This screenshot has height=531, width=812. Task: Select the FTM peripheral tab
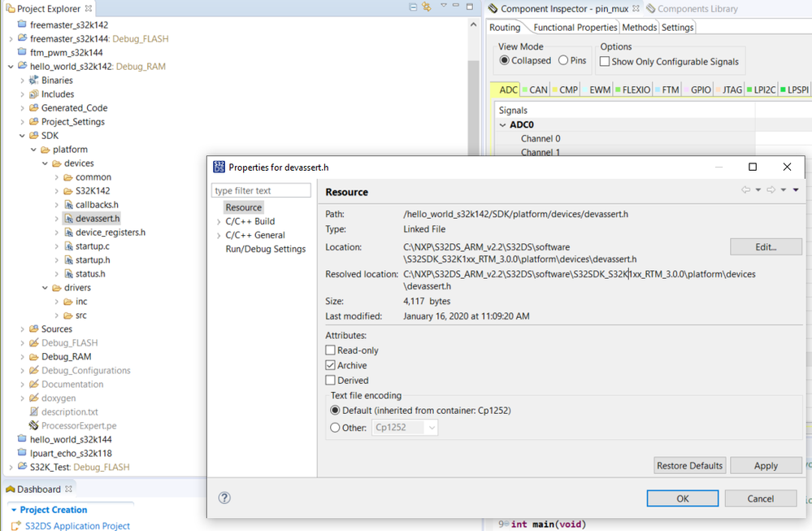(667, 89)
